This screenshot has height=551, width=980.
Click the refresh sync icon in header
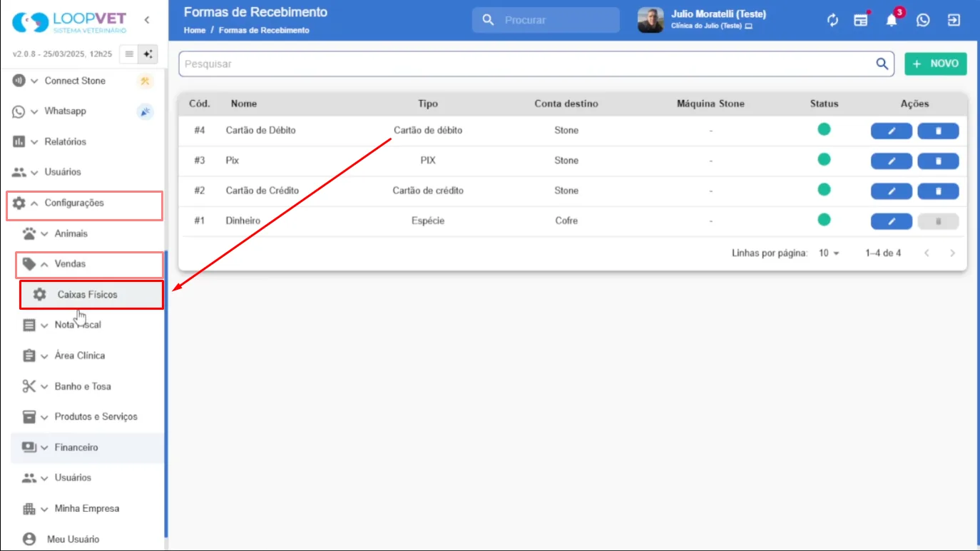tap(832, 20)
